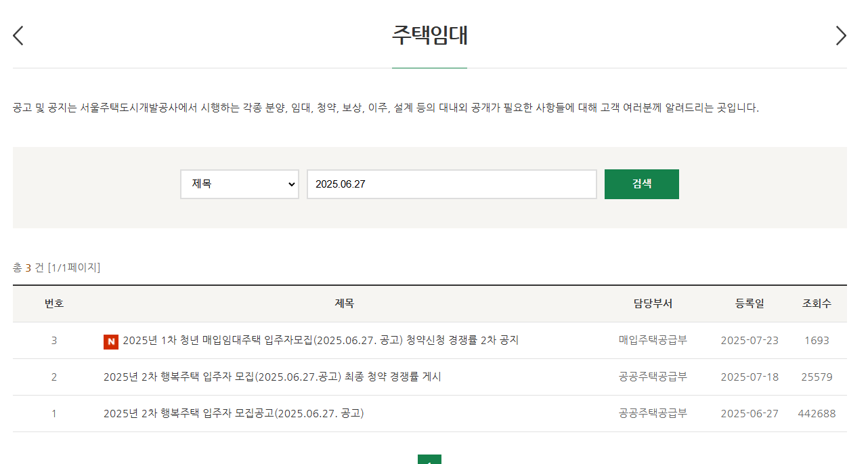Select the 주택임대 heading tab
This screenshot has width=868, height=464.
pos(429,35)
